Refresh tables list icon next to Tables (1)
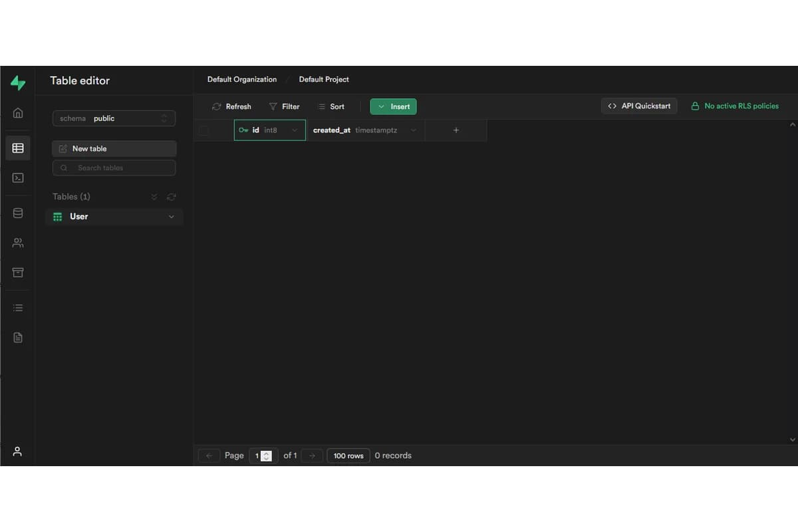The width and height of the screenshot is (798, 532). click(171, 197)
